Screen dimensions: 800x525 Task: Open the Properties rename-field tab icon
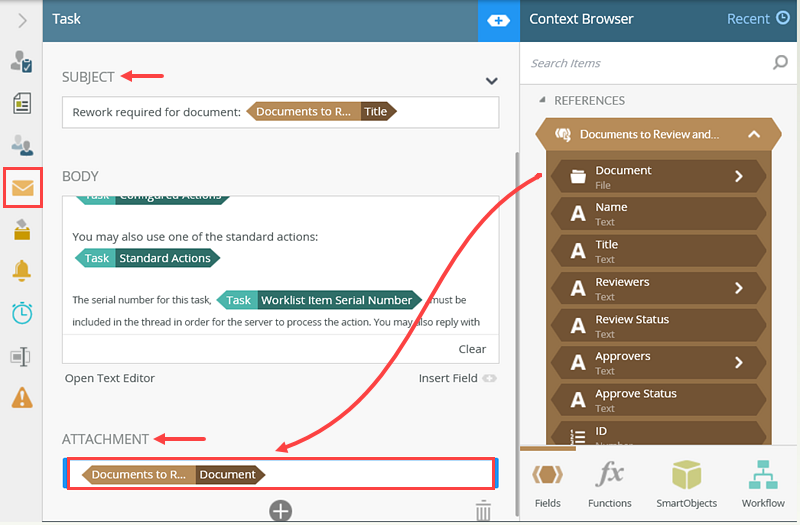(x=20, y=356)
